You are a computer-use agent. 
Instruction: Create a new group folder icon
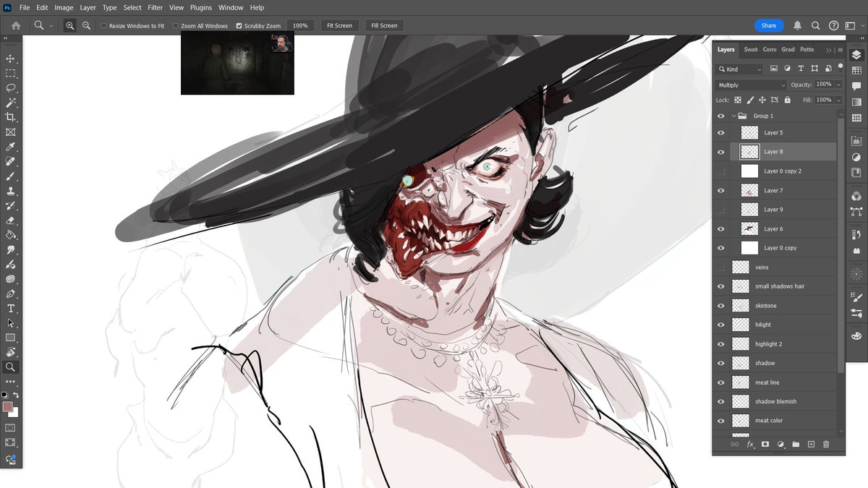click(x=796, y=444)
